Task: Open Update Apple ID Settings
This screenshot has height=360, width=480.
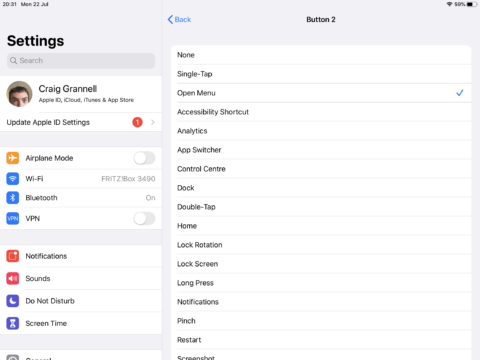Action: pos(81,122)
